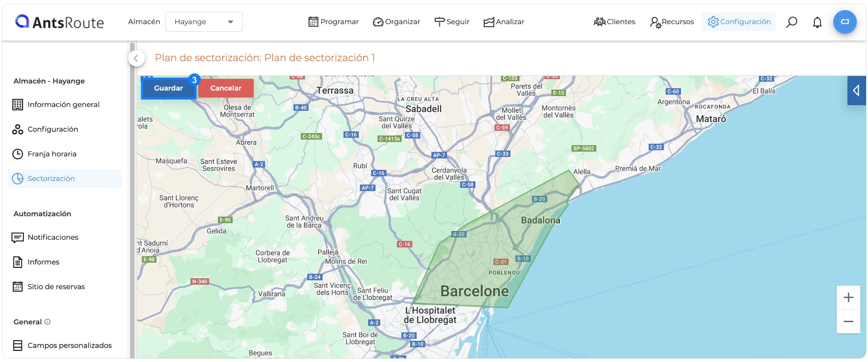The height and width of the screenshot is (362, 868).
Task: Click the Sectorización pie icon
Action: (x=18, y=178)
